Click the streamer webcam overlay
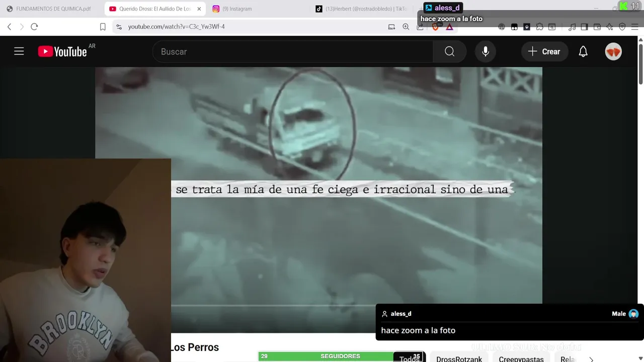This screenshot has width=644, height=362. click(86, 260)
